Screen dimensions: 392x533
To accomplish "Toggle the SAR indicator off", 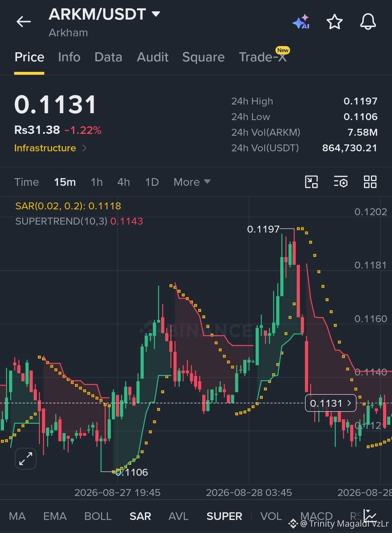I will pyautogui.click(x=140, y=516).
